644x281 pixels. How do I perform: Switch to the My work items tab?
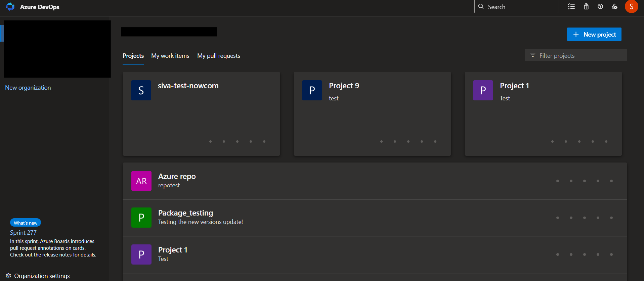170,56
